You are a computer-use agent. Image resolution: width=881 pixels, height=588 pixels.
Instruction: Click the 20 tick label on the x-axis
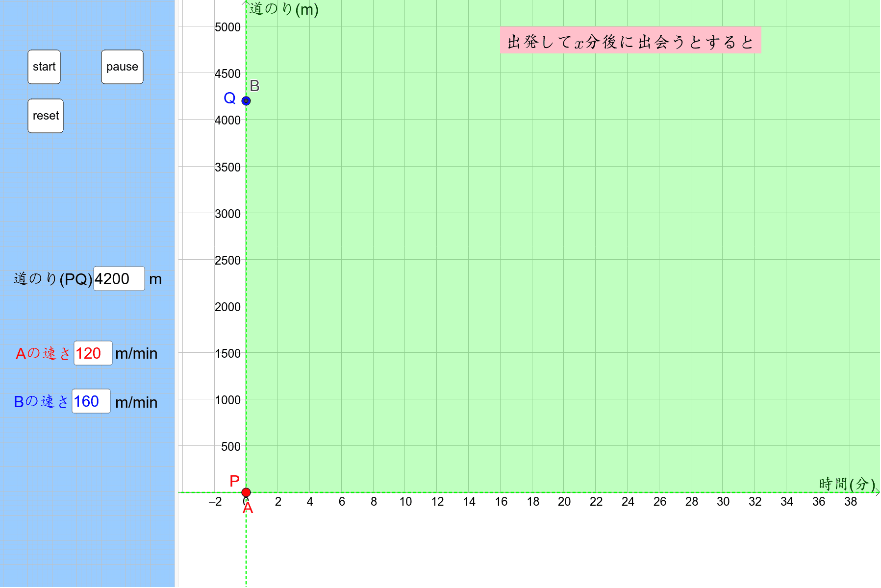pos(564,502)
